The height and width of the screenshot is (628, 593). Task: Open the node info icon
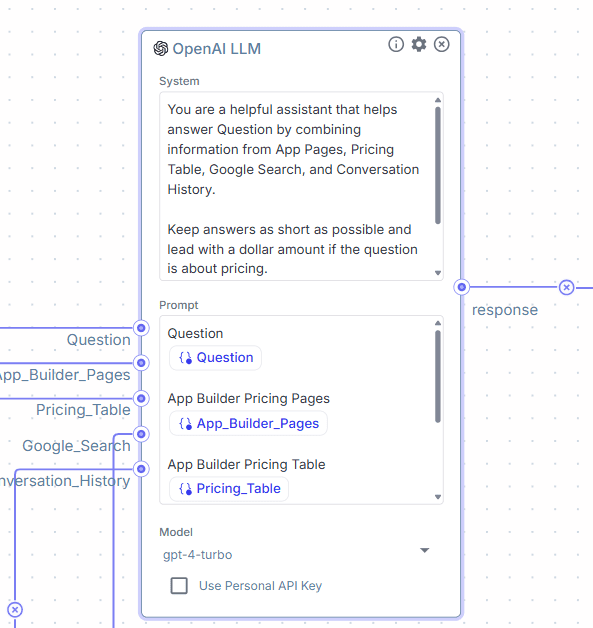click(396, 44)
